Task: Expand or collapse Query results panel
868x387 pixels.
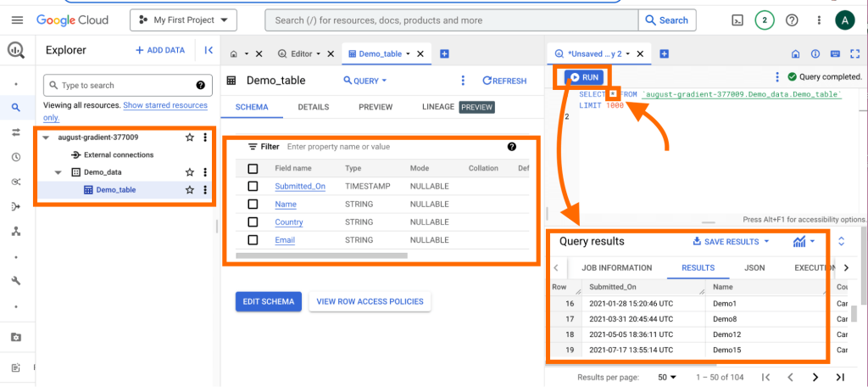Action: (x=842, y=242)
